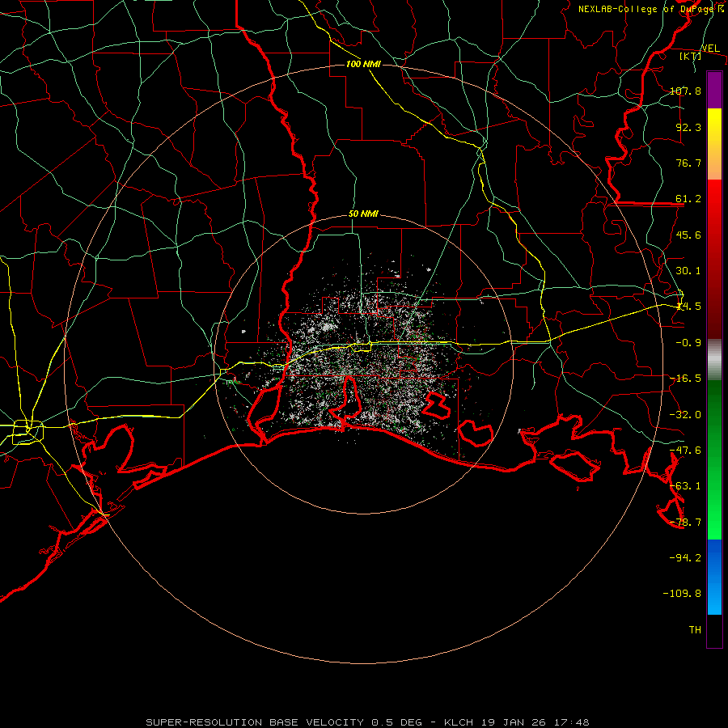
Task: Click the 100 NMI range ring label
Action: click(x=363, y=64)
